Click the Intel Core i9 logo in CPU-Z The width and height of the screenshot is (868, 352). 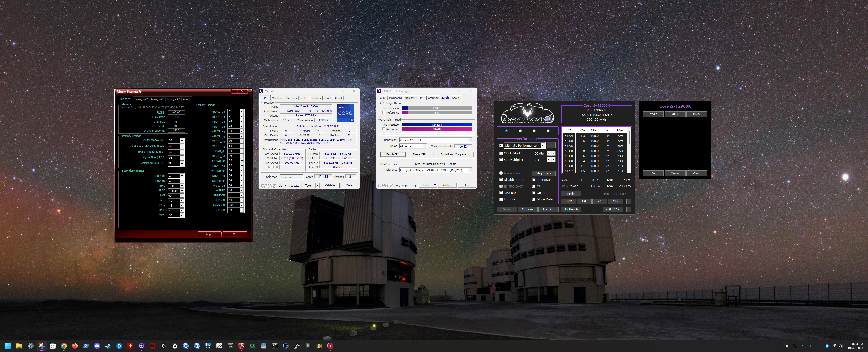coord(345,113)
